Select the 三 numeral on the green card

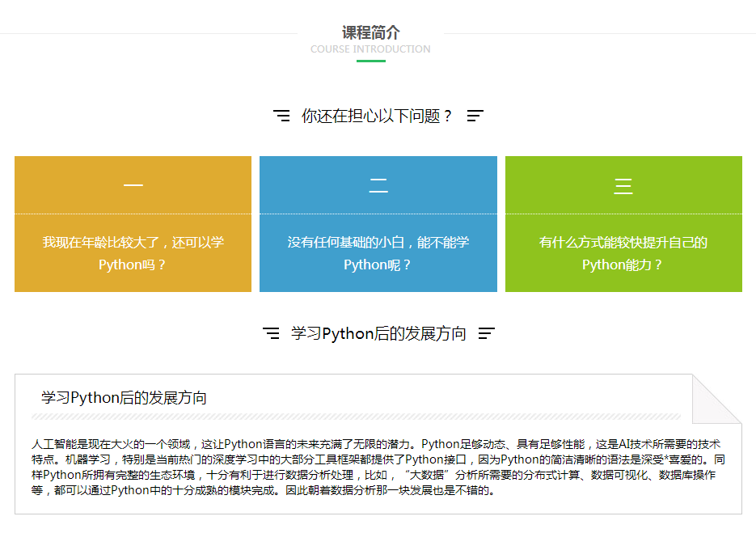point(623,186)
